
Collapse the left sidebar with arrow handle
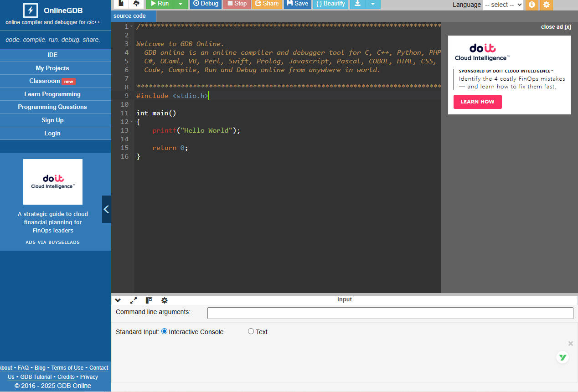point(106,209)
